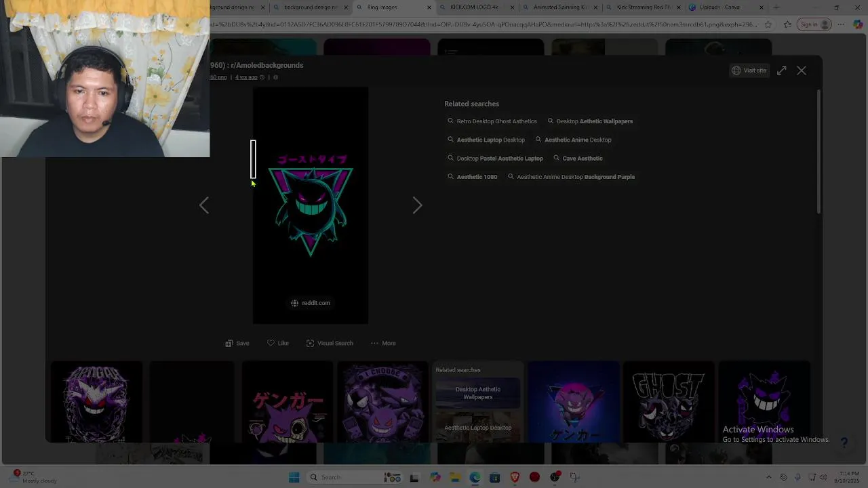Open a new browser tab

point(776,7)
